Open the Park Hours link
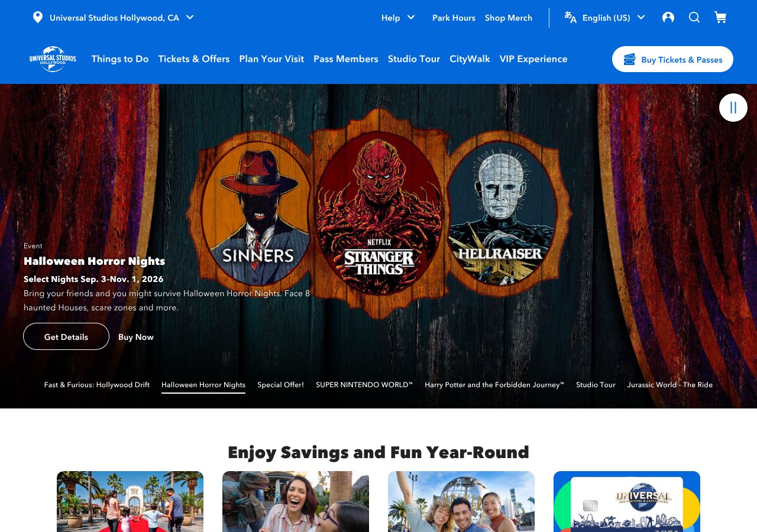Viewport: 757px width, 532px height. pyautogui.click(x=454, y=18)
